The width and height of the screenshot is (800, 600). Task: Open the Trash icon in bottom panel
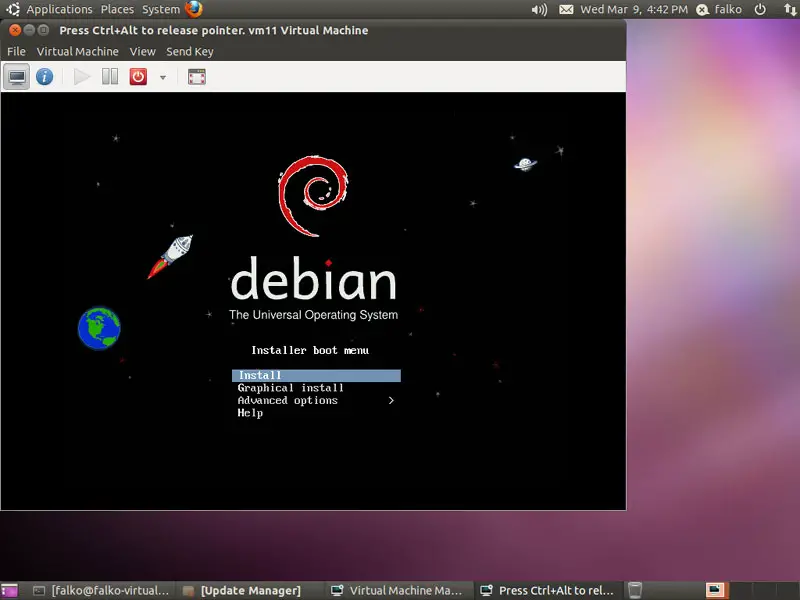pyautogui.click(x=635, y=590)
